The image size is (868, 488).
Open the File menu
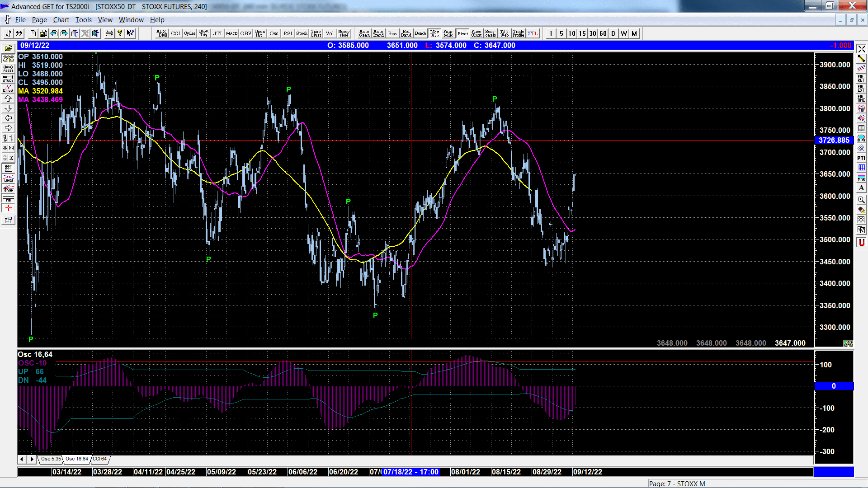click(x=20, y=20)
